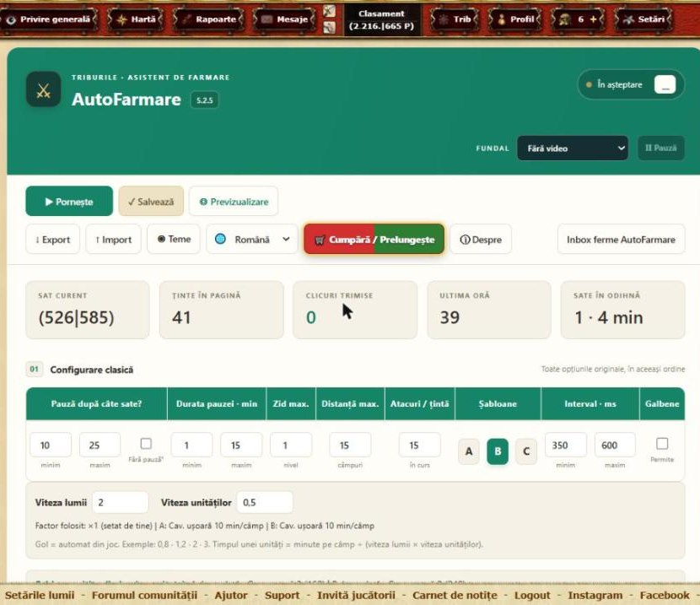Open Previzualizare preview
Screen dimensions: 700x605
234,202
